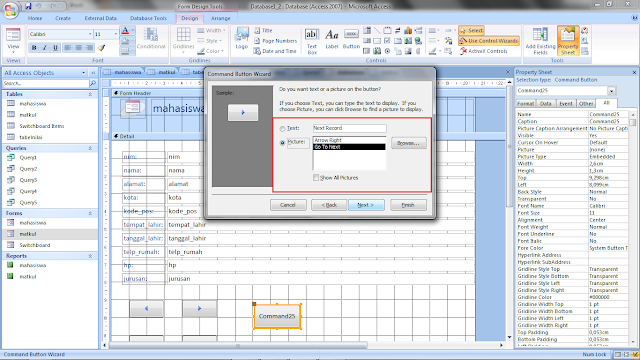The height and width of the screenshot is (360, 640).
Task: Click Finish in the wizard
Action: tap(408, 205)
